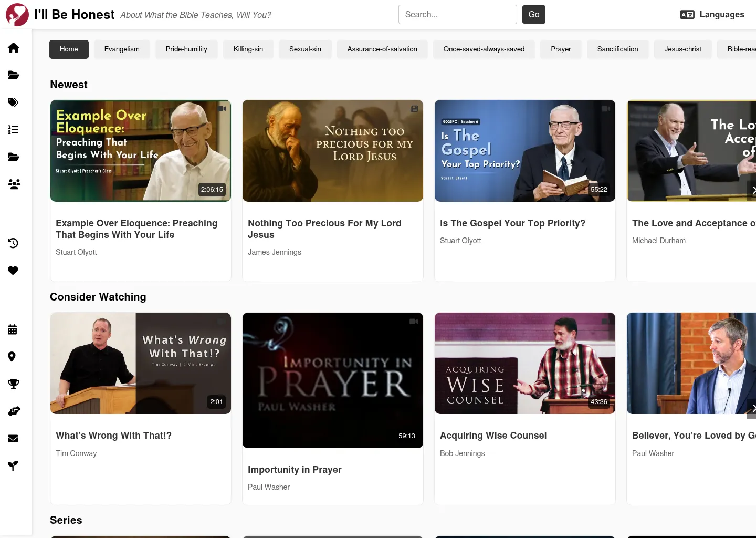Click the 43:36 duration badge

click(598, 402)
